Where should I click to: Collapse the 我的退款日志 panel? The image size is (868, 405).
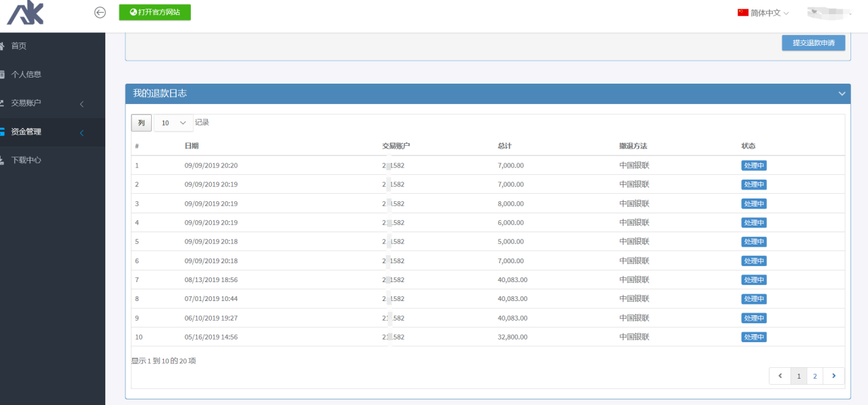tap(842, 94)
